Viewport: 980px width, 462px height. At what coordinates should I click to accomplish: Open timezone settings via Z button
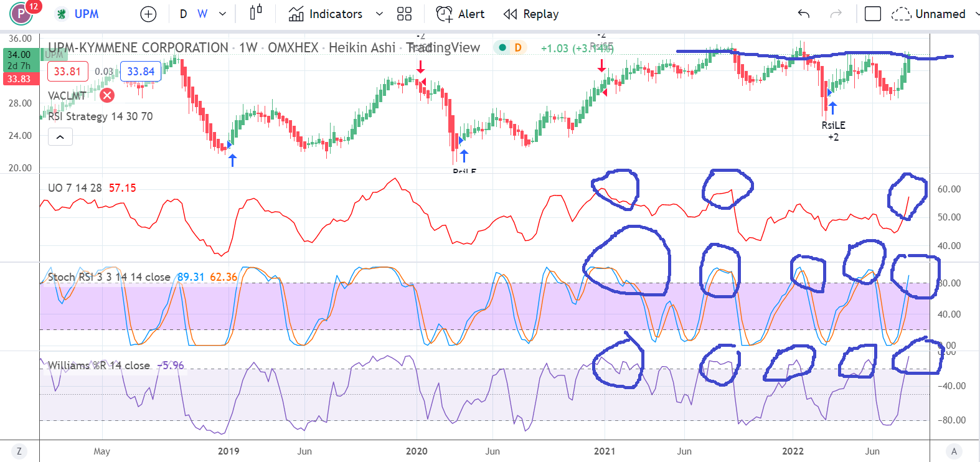(19, 451)
